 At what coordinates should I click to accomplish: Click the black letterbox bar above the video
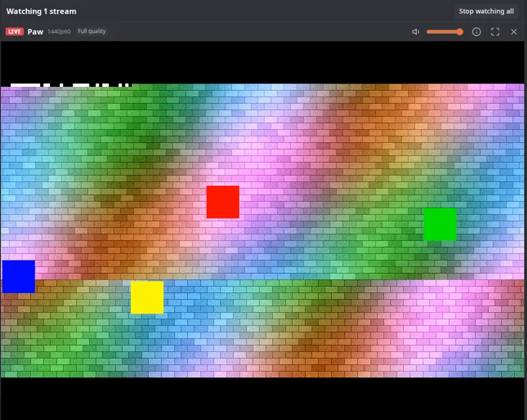[x=262, y=62]
